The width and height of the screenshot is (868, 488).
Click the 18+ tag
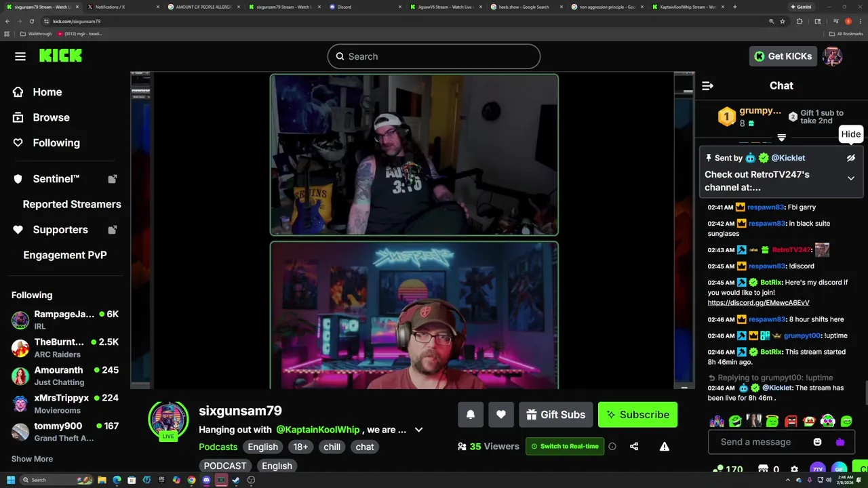300,447
